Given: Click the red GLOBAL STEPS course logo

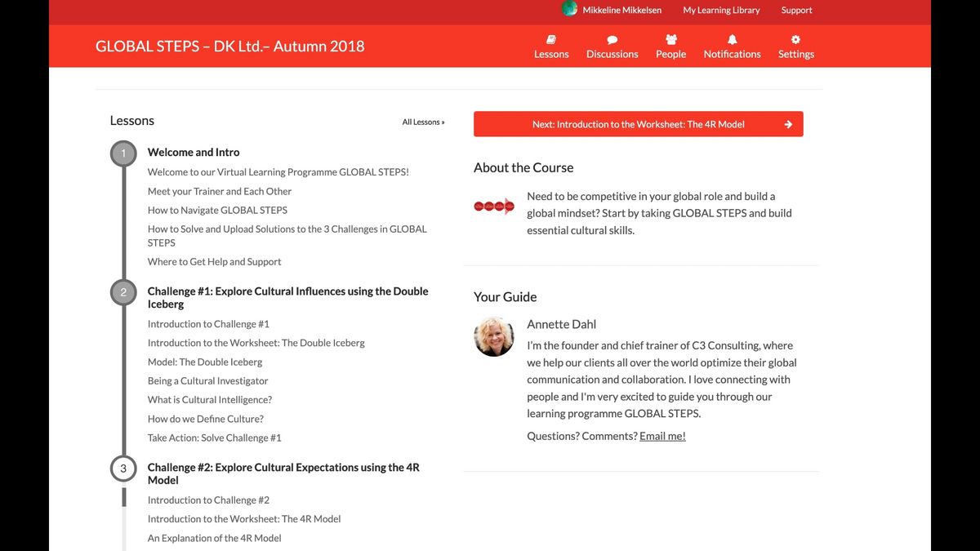Looking at the screenshot, I should 494,207.
